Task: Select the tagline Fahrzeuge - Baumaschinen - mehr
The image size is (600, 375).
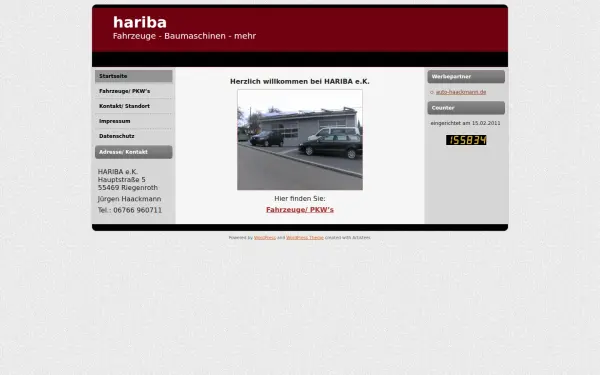Action: (184, 36)
